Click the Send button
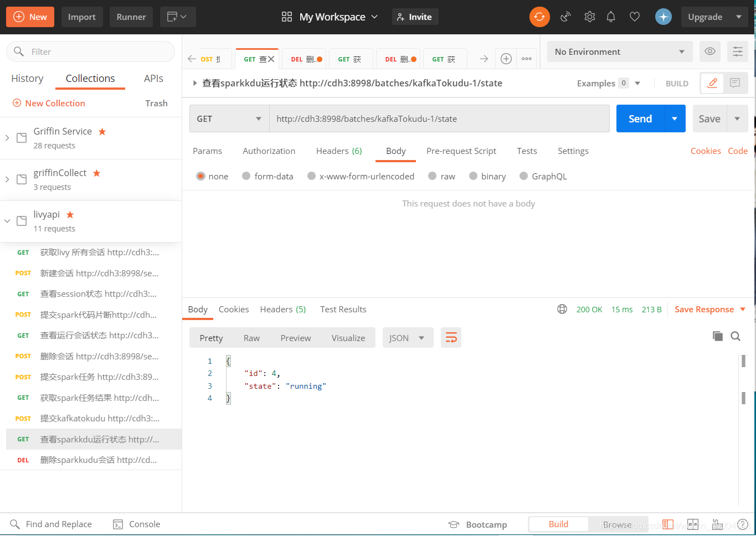756x536 pixels. tap(640, 118)
